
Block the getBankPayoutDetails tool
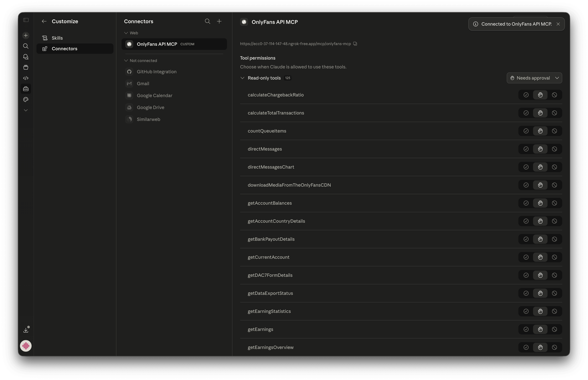click(554, 239)
